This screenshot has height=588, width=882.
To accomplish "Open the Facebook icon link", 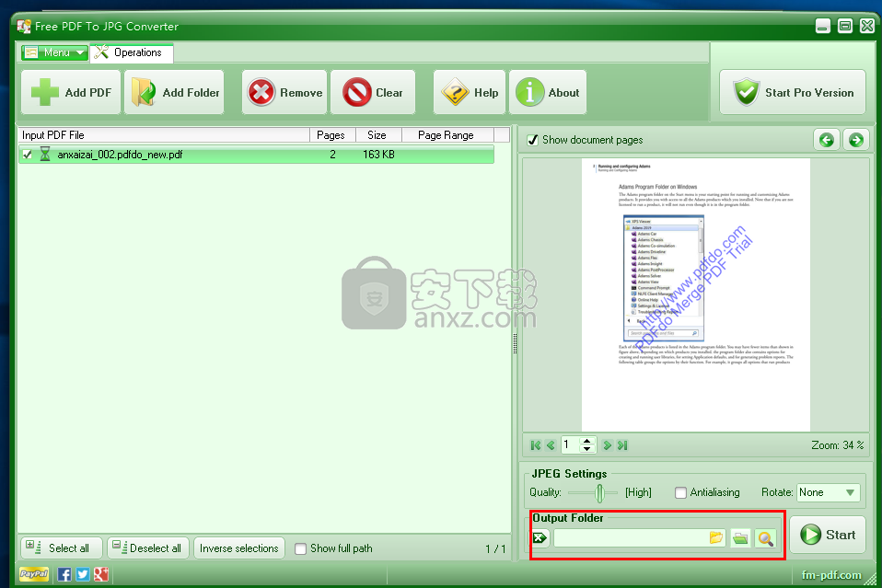I will [x=64, y=574].
